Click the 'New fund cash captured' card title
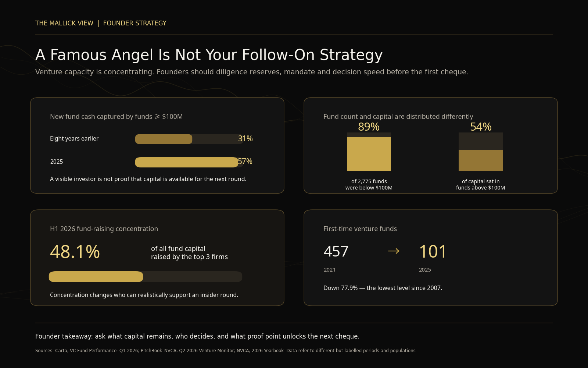Image resolution: width=588 pixels, height=368 pixels. [116, 117]
